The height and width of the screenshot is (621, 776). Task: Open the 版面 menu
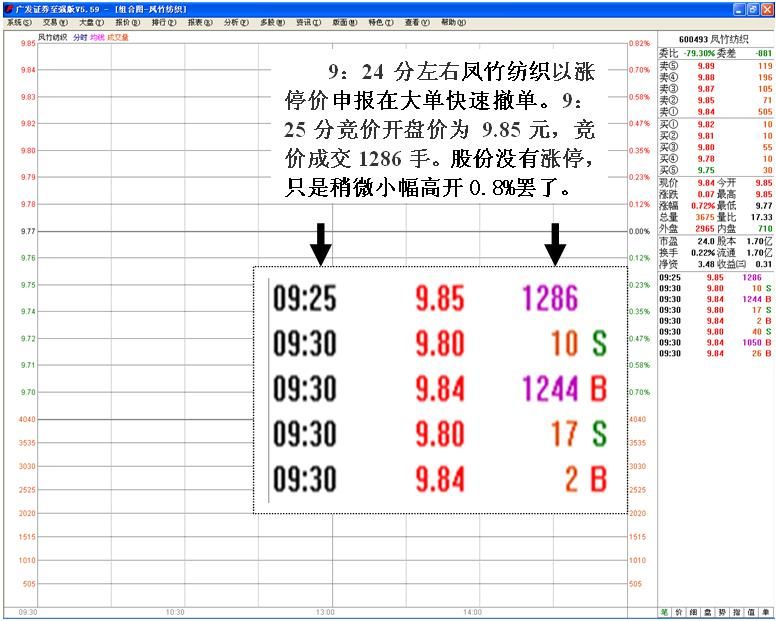point(345,22)
